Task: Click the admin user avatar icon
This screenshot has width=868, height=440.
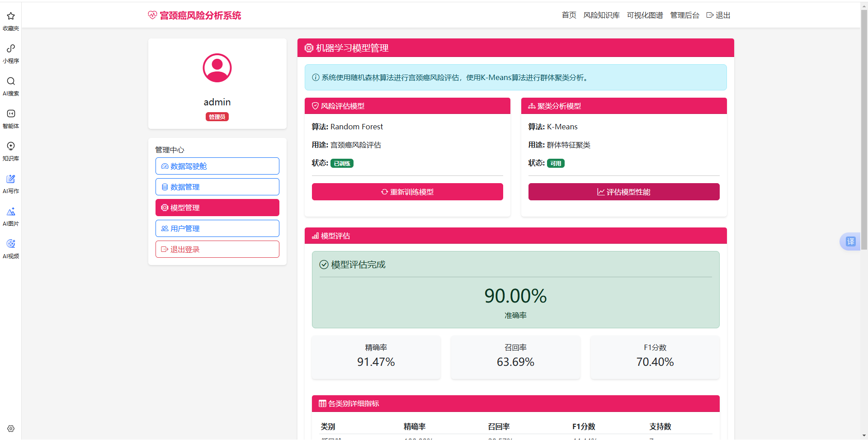Action: (x=217, y=68)
